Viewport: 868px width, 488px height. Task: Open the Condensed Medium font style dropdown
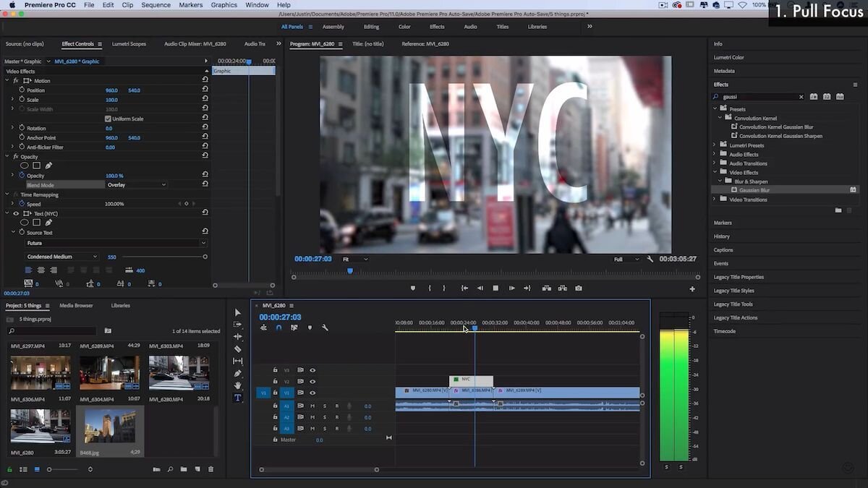point(61,257)
